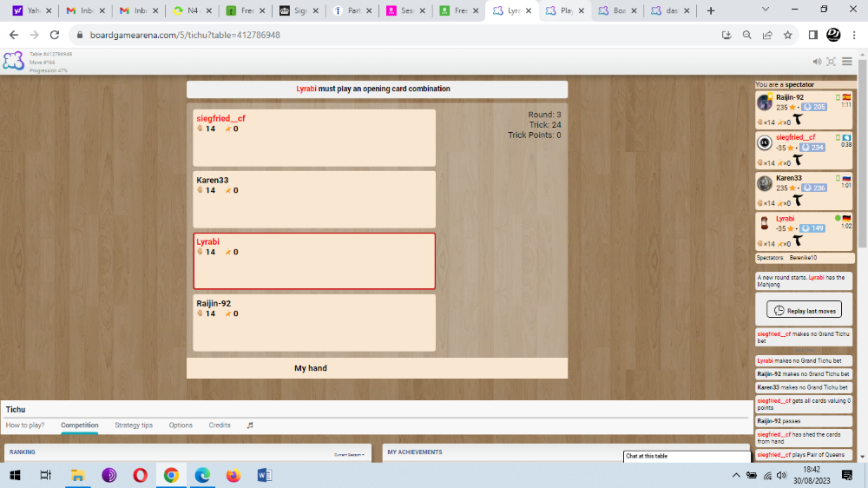Viewport: 868px width, 488px height.
Task: Click siegfried__cf's player card in game area
Action: point(314,137)
